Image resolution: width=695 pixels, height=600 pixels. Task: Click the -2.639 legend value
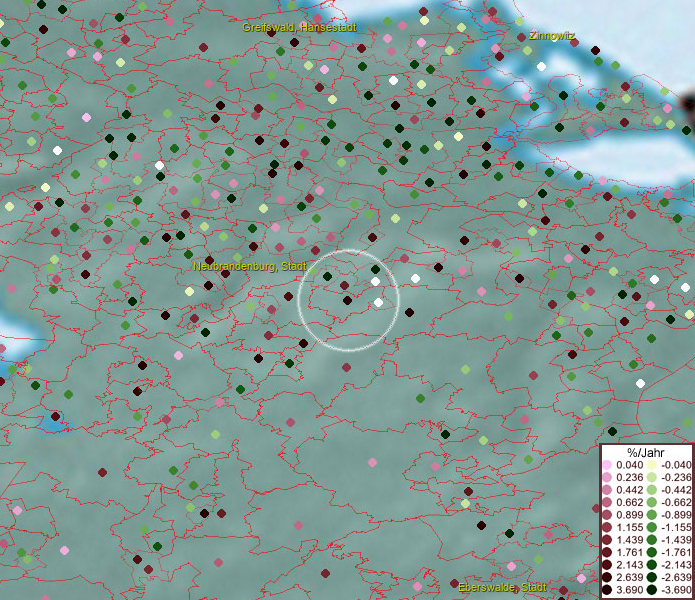[676, 577]
